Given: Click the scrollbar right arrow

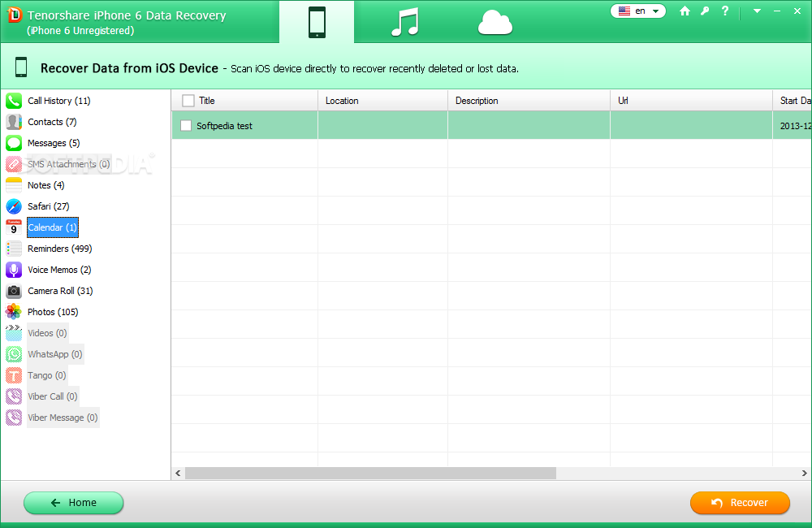Looking at the screenshot, I should [x=804, y=473].
